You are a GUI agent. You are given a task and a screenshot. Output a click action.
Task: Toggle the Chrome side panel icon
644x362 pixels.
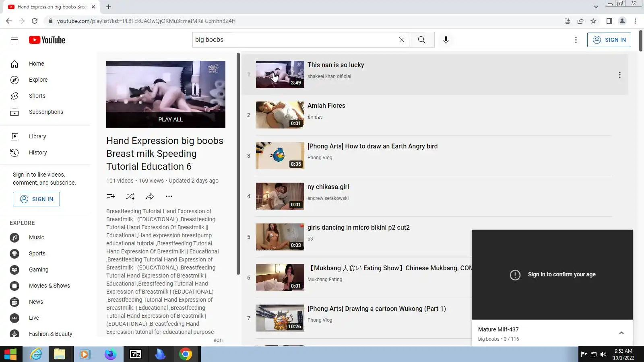[609, 21]
